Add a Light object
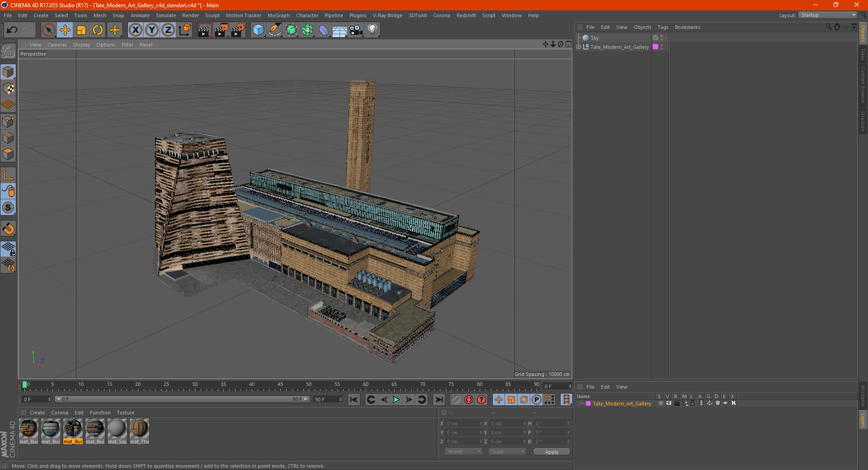 [x=373, y=30]
